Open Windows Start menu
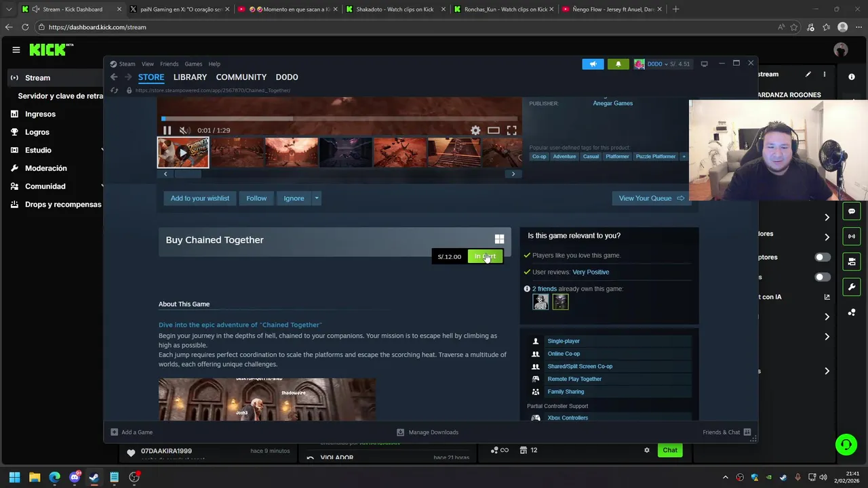 (x=14, y=477)
